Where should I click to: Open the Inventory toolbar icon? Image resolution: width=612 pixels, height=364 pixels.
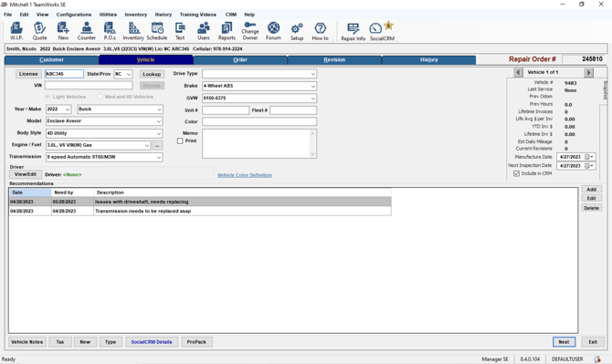[133, 31]
